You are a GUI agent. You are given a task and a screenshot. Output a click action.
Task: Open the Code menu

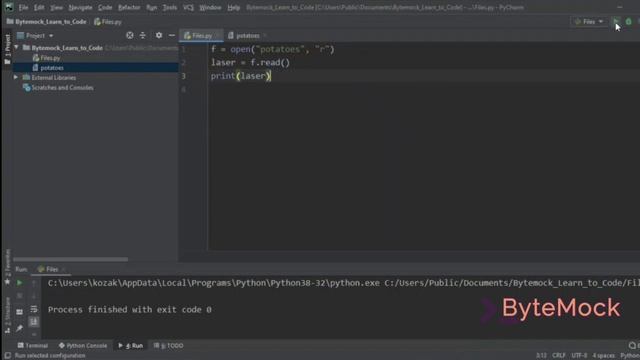pos(105,7)
